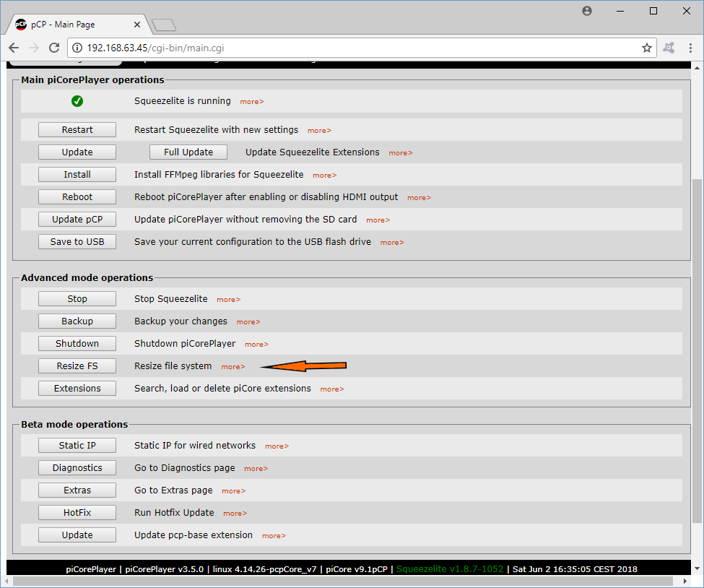
Task: View site info icon in the address bar
Action: 77,48
